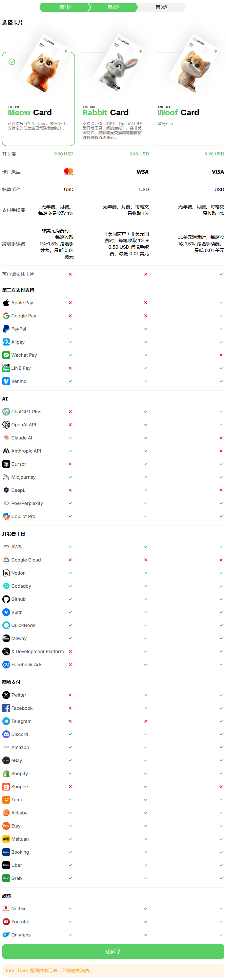This screenshot has width=226, height=980.
Task: Select the Woof Card option
Action: tap(188, 99)
